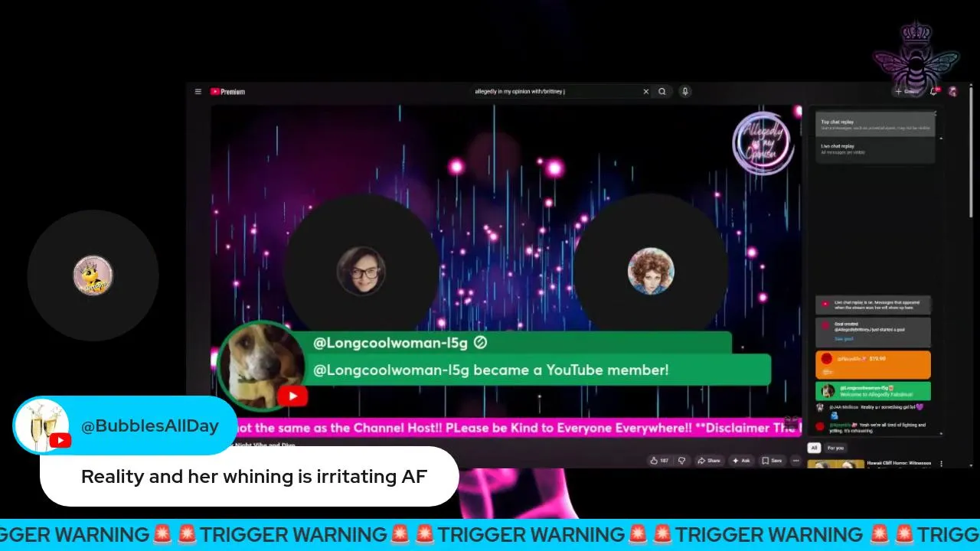Viewport: 980px width, 551px height.
Task: Click the curly-haired participant avatar
Action: tap(651, 270)
